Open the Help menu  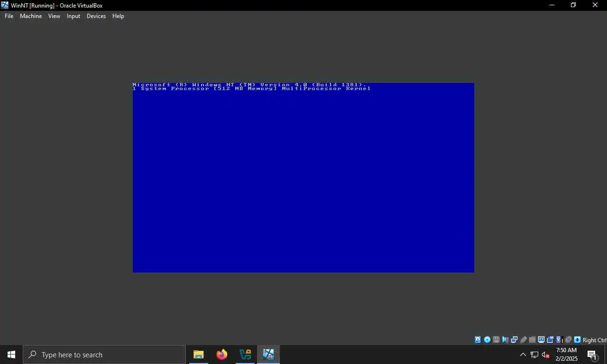(x=118, y=16)
